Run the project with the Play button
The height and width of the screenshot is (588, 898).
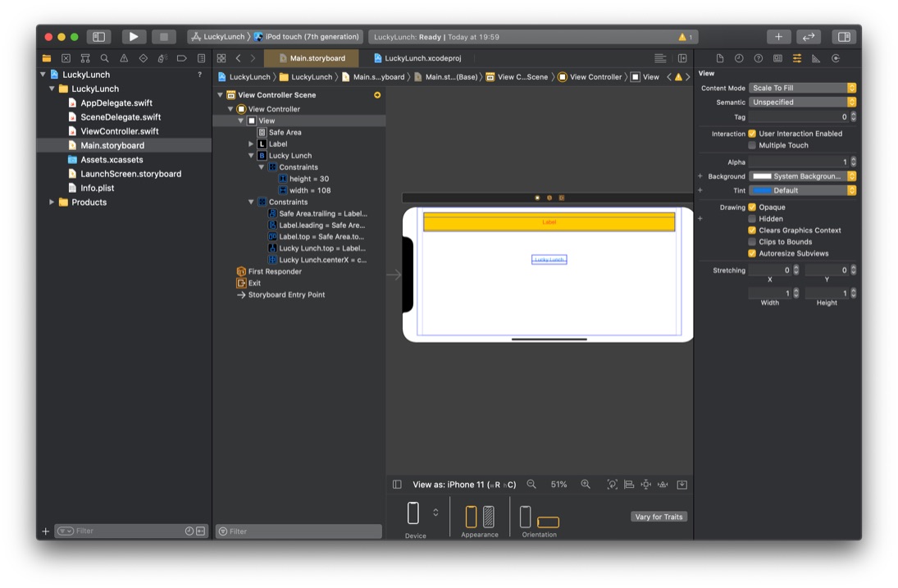click(134, 37)
